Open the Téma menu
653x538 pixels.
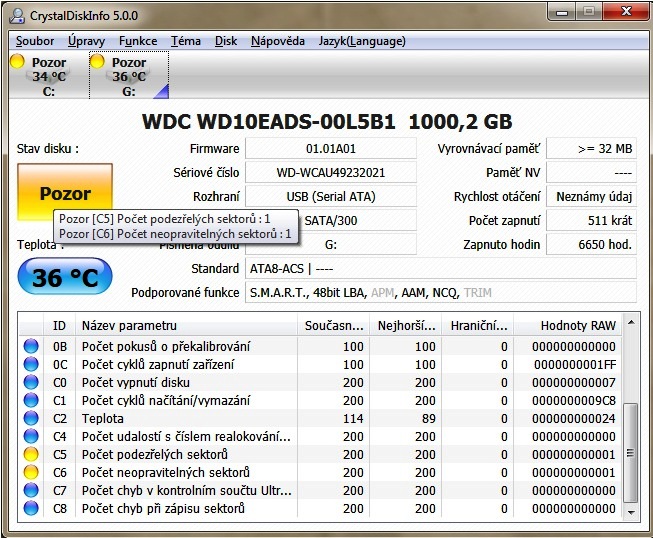tap(186, 41)
